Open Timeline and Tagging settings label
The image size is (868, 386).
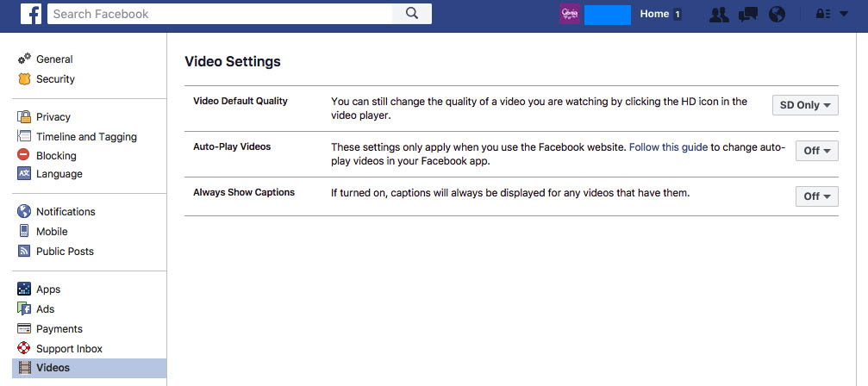(x=86, y=137)
